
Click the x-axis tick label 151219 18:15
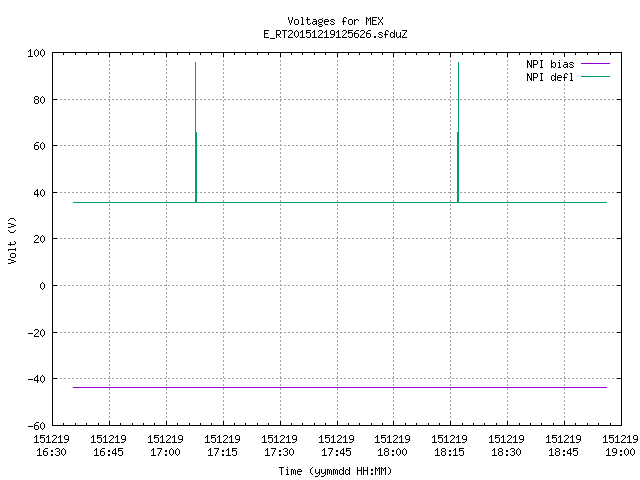pyautogui.click(x=449, y=445)
